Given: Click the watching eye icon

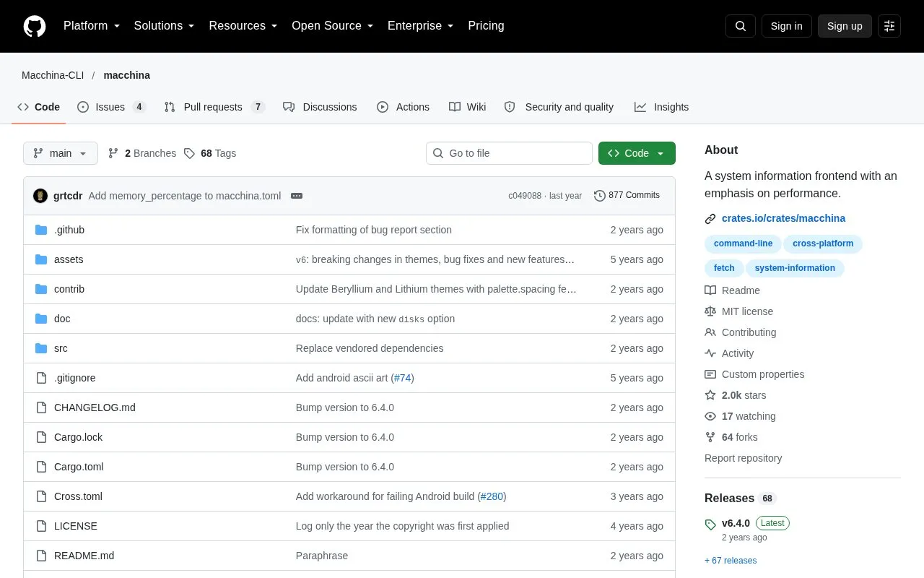Looking at the screenshot, I should click(710, 416).
